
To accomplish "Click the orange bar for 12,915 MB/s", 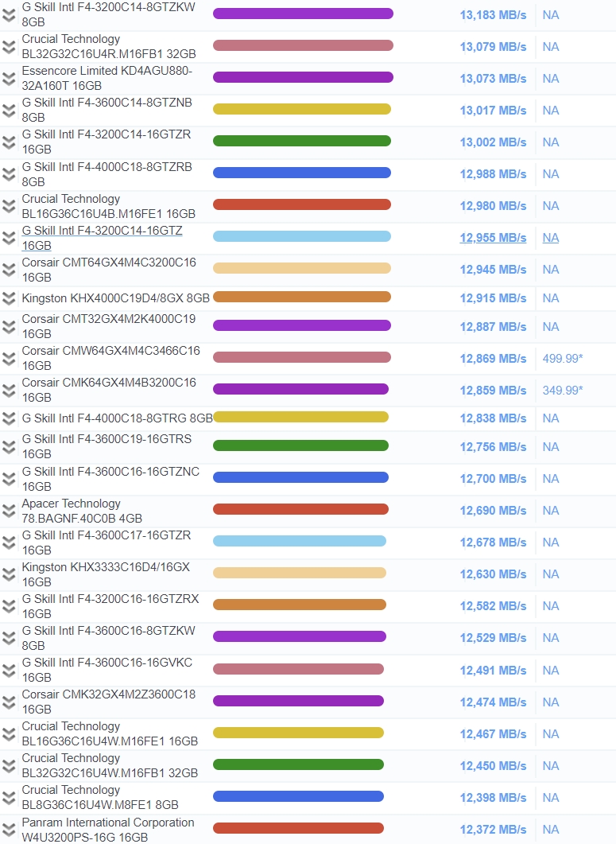I will pos(302,297).
